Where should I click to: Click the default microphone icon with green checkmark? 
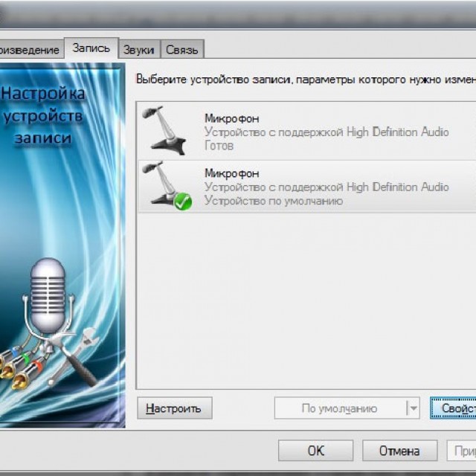pos(167,186)
